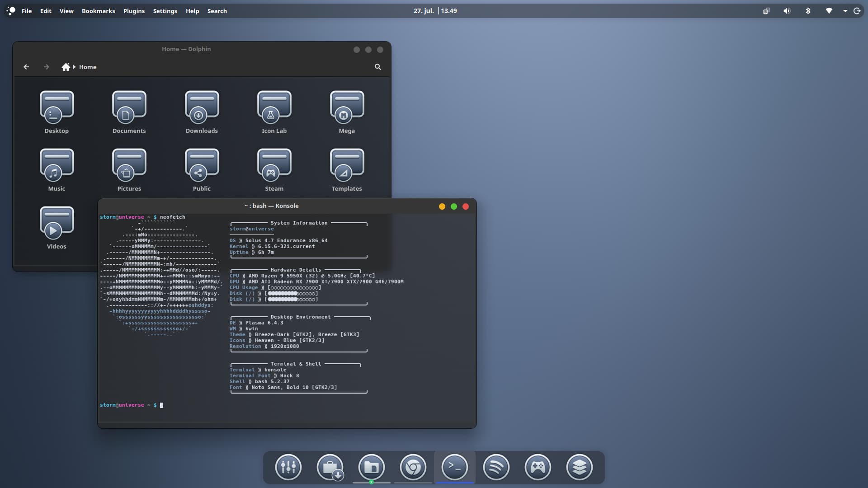This screenshot has height=488, width=868.
Task: Launch the Chrome browser dock icon
Action: [x=413, y=467]
